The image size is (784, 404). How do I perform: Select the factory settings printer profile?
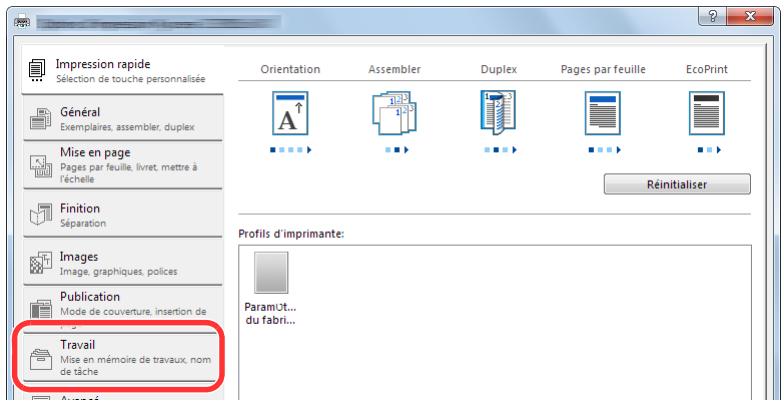(270, 288)
